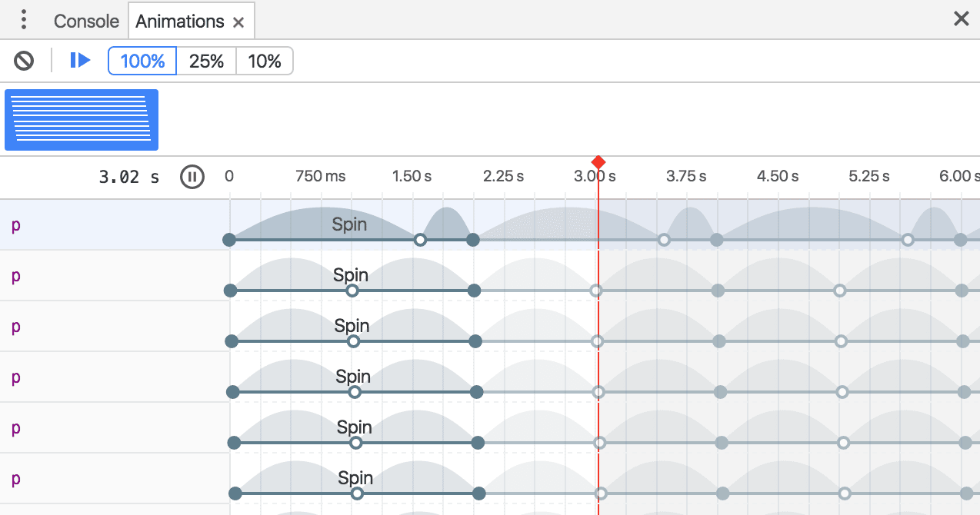Set playback speed to 25%
This screenshot has width=980, height=515.
[206, 61]
